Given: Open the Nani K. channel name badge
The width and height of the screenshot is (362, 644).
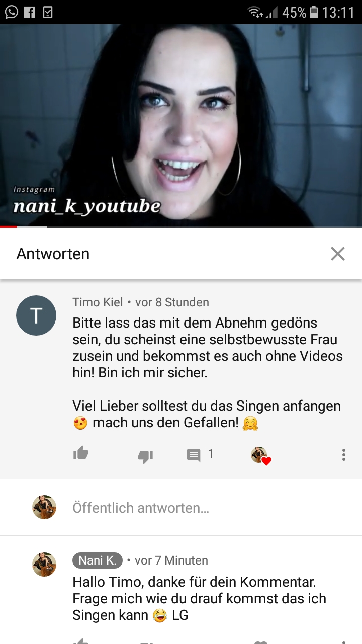Looking at the screenshot, I should click(x=98, y=560).
